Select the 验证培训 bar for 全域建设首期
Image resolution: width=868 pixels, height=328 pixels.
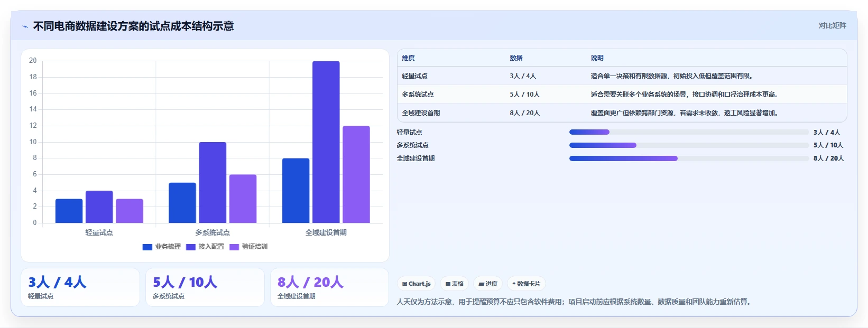pyautogui.click(x=356, y=174)
